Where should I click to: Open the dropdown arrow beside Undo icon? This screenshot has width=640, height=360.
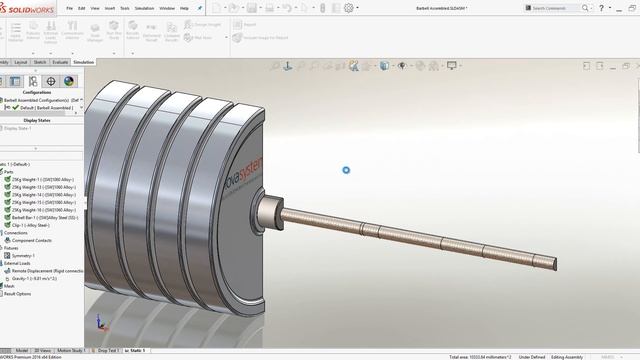pyautogui.click(x=296, y=8)
